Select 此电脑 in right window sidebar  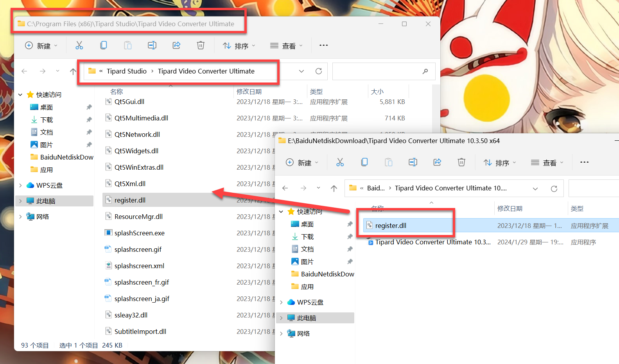[x=307, y=318]
